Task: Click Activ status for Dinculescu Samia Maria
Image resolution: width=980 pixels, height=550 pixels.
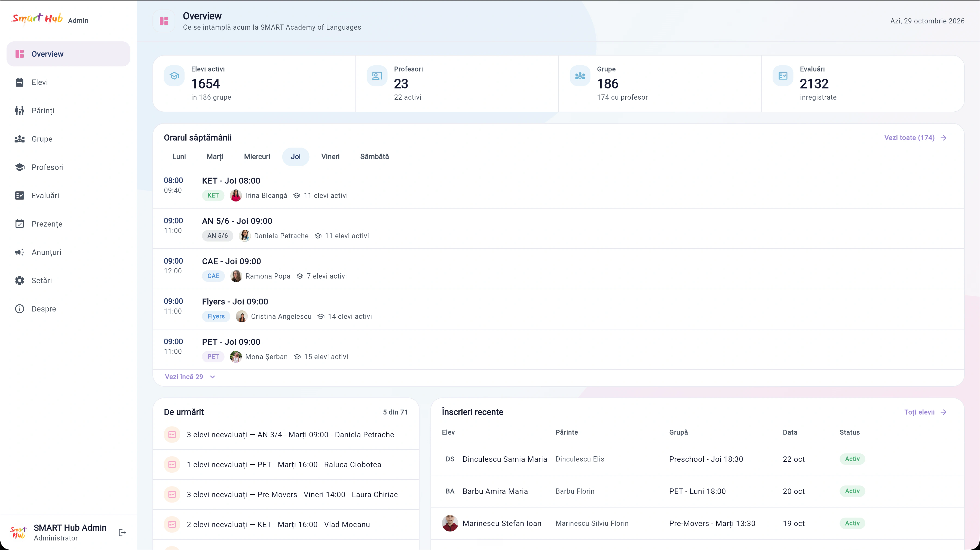Action: (x=852, y=459)
